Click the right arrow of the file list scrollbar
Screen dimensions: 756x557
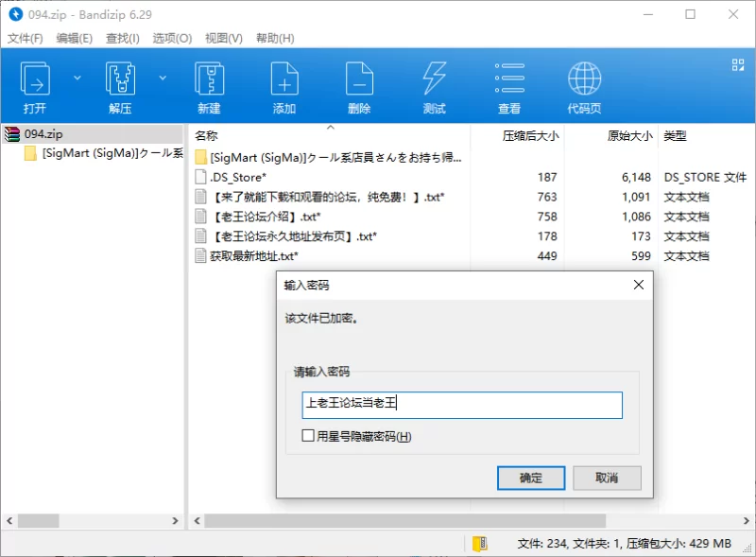point(747,521)
